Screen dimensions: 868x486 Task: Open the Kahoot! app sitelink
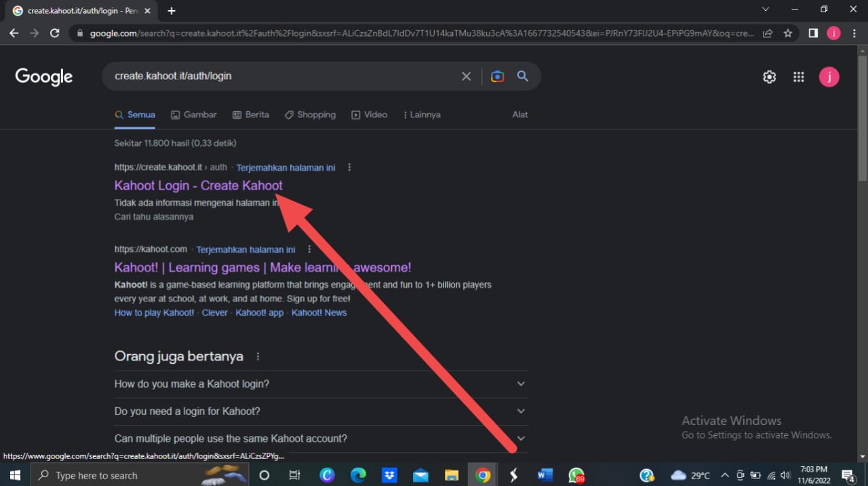click(x=260, y=313)
